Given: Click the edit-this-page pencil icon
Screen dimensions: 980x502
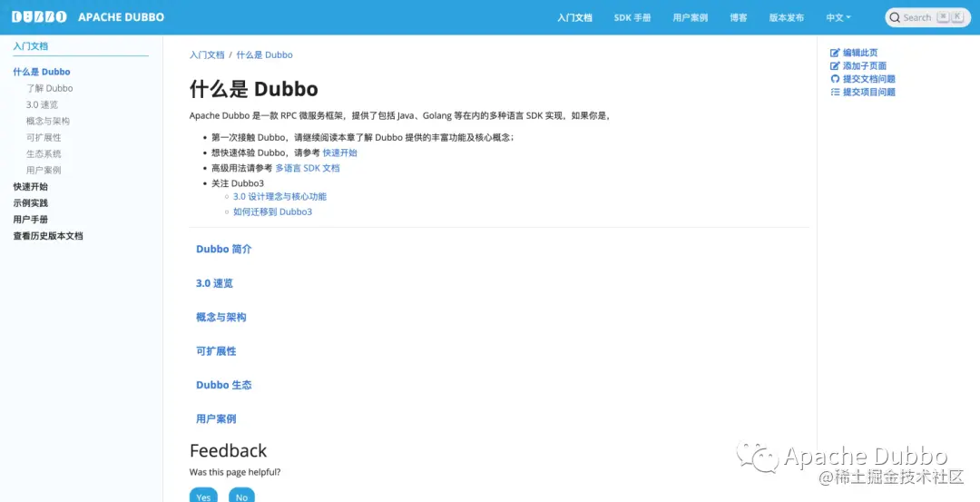Looking at the screenshot, I should [x=835, y=53].
